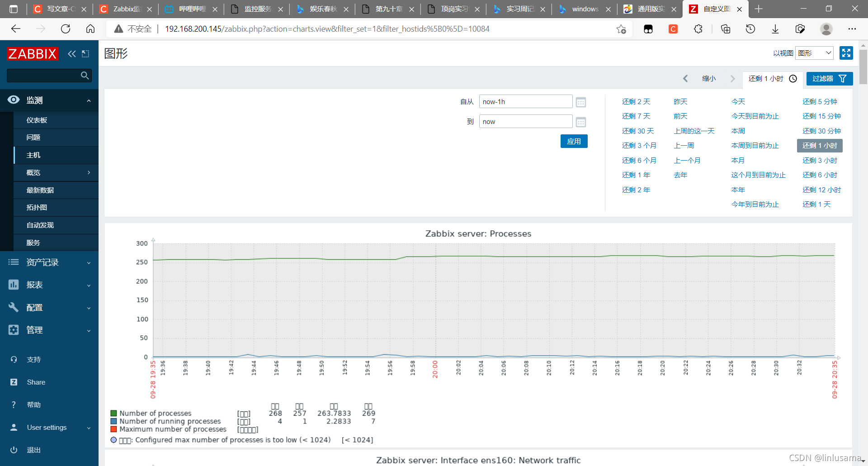
Task: Open calendar picker for the 到 field
Action: click(x=581, y=122)
